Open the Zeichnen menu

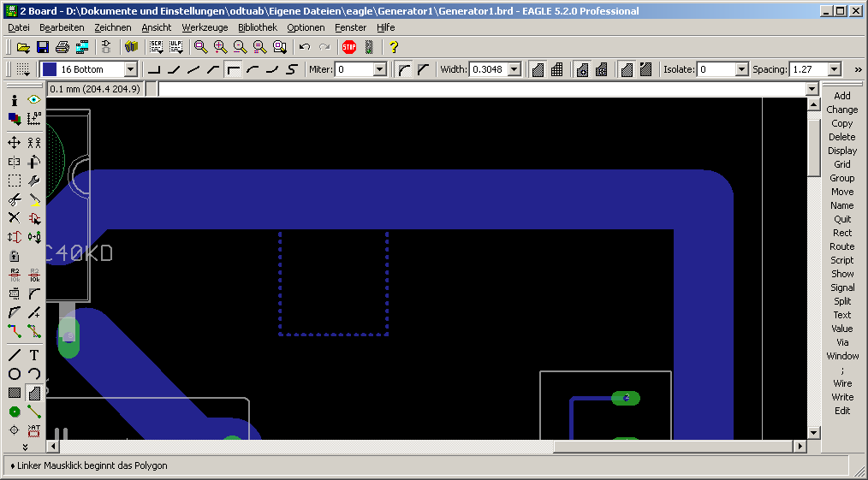pos(113,27)
